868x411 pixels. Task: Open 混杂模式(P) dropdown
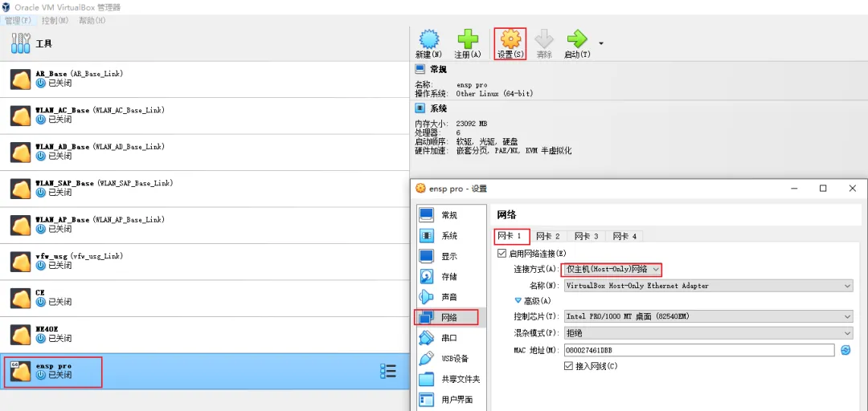tap(708, 333)
